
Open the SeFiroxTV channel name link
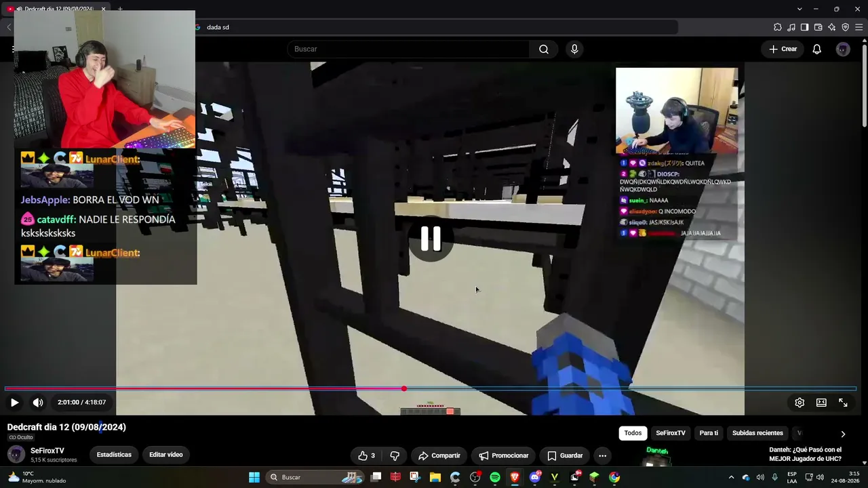[x=47, y=451]
